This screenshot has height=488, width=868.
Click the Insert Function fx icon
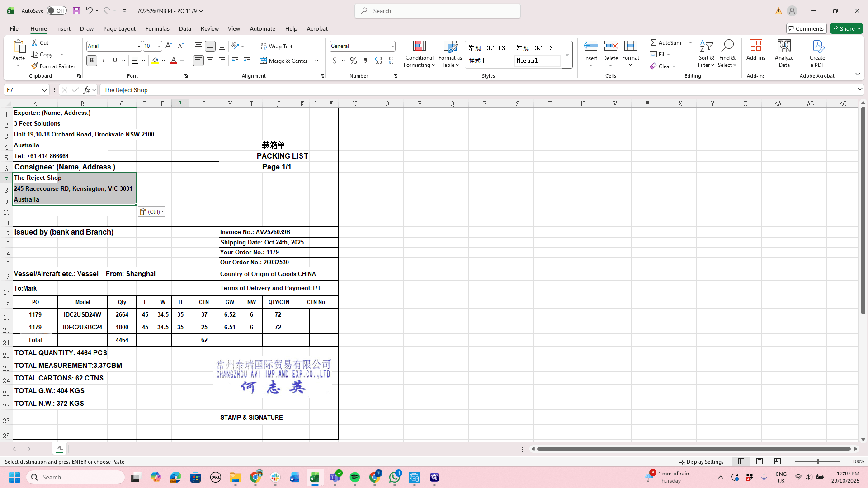[x=86, y=90]
